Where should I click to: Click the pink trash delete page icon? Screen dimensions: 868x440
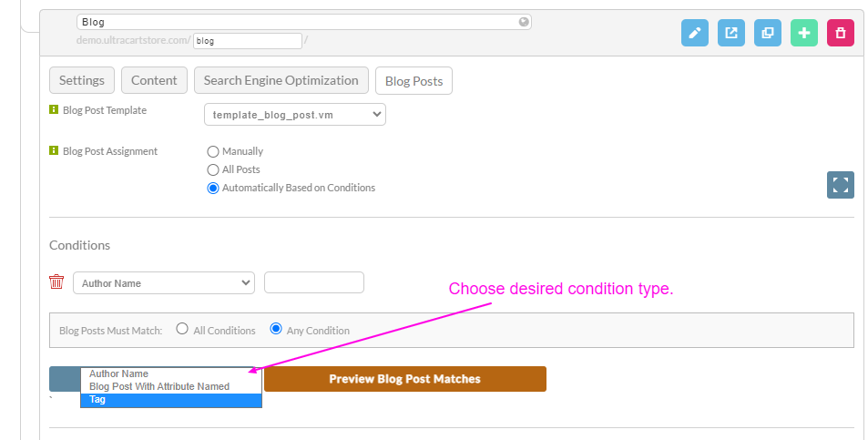841,33
